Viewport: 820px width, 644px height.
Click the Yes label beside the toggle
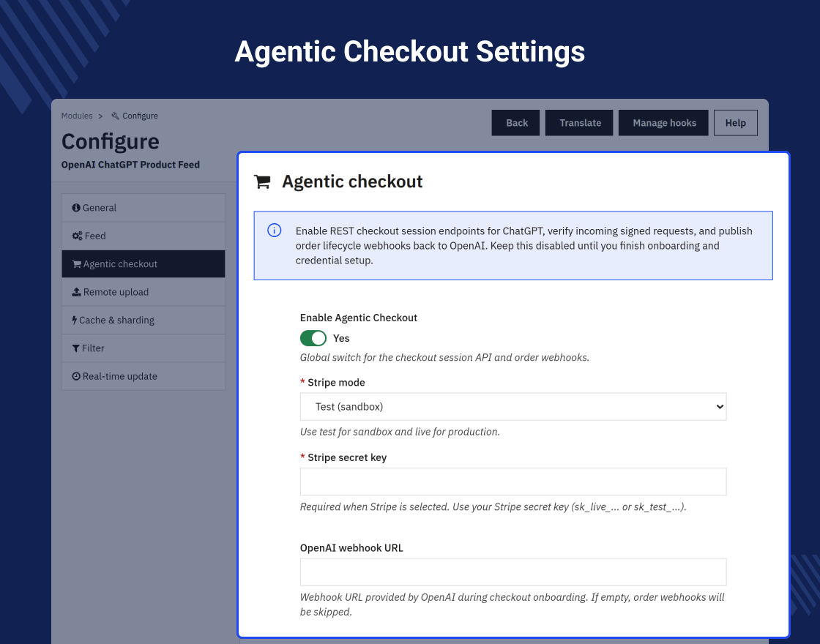point(341,338)
